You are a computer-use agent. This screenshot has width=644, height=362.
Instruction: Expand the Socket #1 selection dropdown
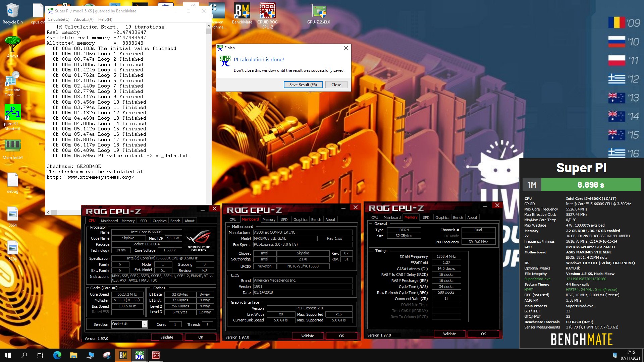[x=145, y=324]
